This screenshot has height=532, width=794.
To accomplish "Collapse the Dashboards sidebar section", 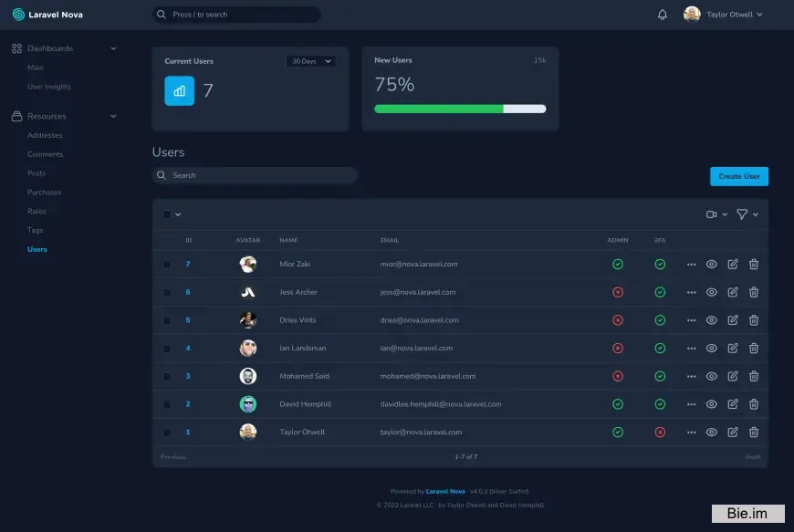I will 113,48.
